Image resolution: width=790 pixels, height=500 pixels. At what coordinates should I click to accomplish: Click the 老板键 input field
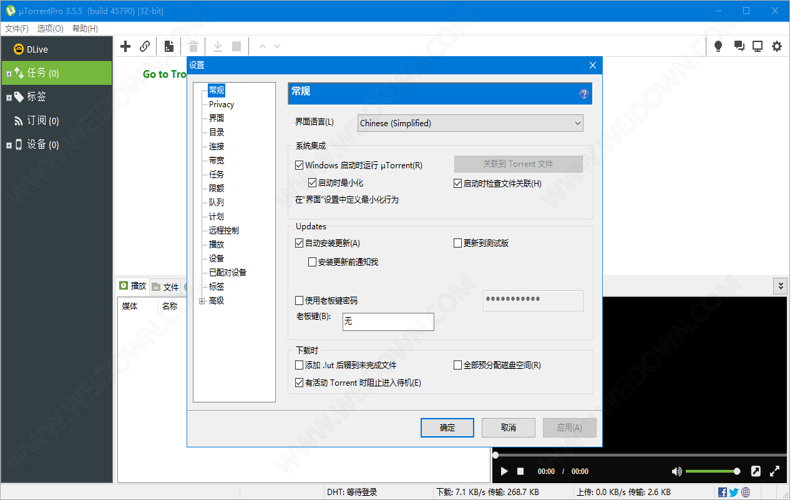click(388, 322)
